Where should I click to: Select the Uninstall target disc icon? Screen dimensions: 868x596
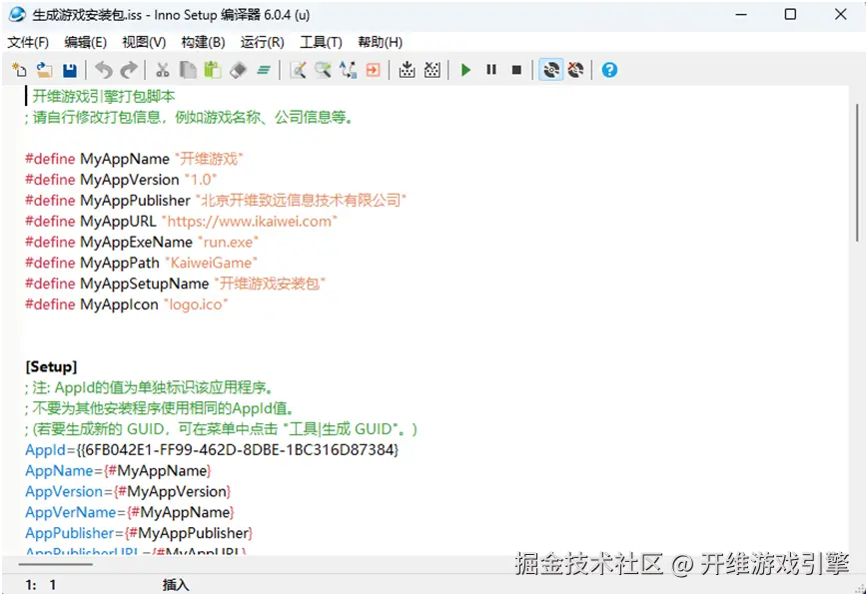(575, 70)
